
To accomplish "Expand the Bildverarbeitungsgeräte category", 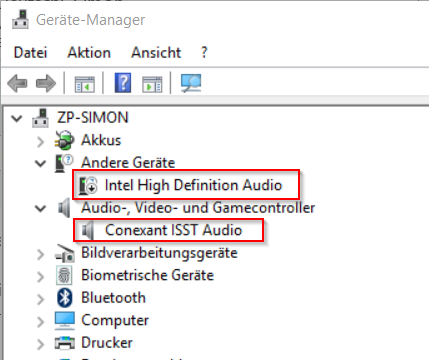I will coord(40,254).
